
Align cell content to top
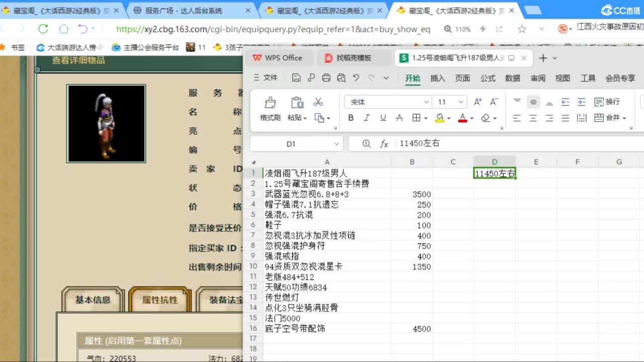click(517, 102)
